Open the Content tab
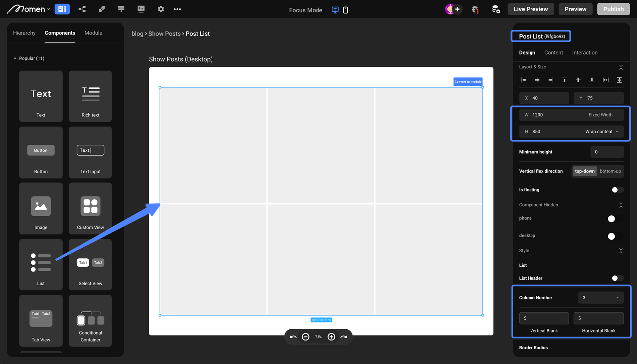The height and width of the screenshot is (364, 637). (x=554, y=53)
